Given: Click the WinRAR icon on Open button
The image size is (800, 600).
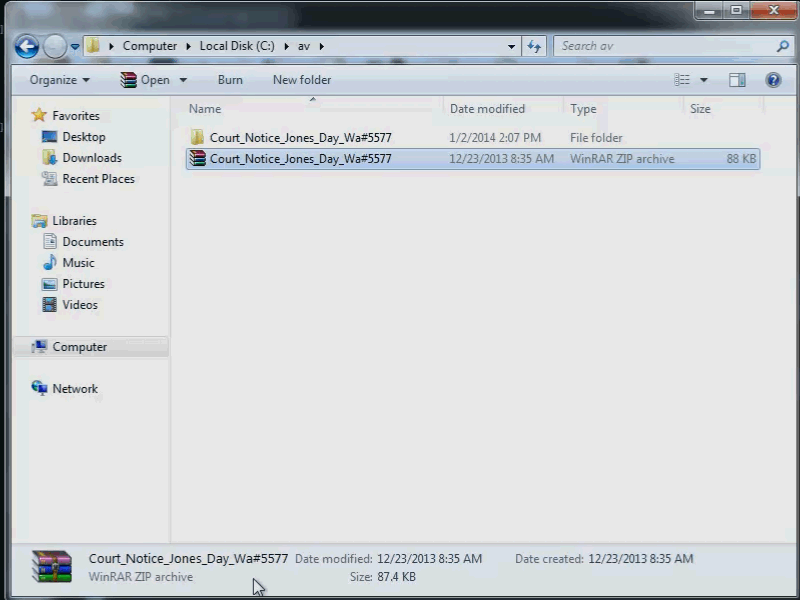Looking at the screenshot, I should 128,80.
